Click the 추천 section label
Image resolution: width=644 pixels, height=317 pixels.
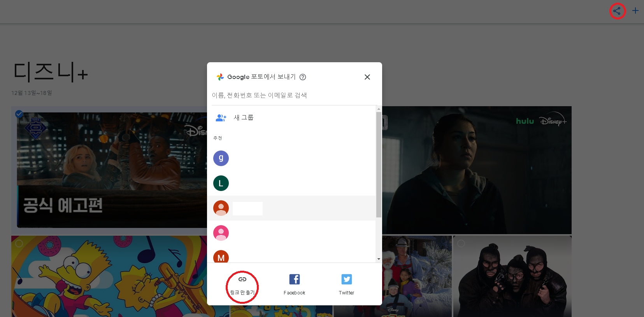point(218,138)
